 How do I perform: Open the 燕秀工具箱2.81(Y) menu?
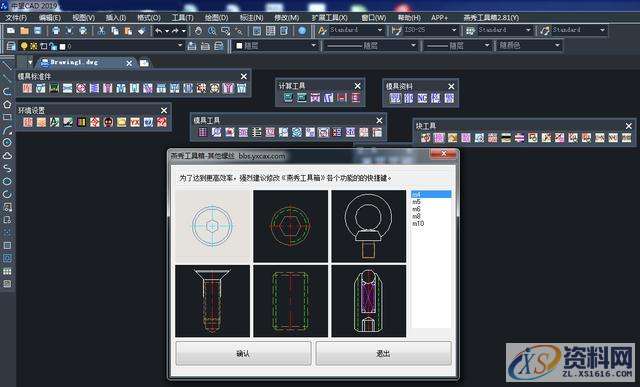pyautogui.click(x=491, y=18)
